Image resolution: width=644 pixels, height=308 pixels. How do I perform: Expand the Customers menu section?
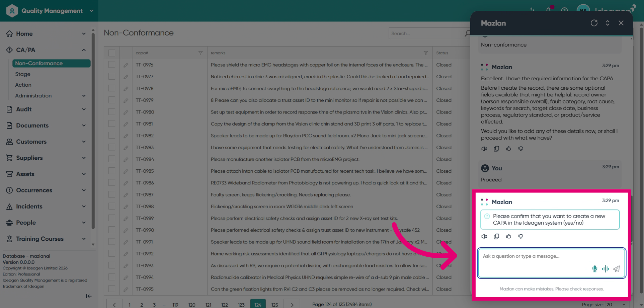[84, 141]
